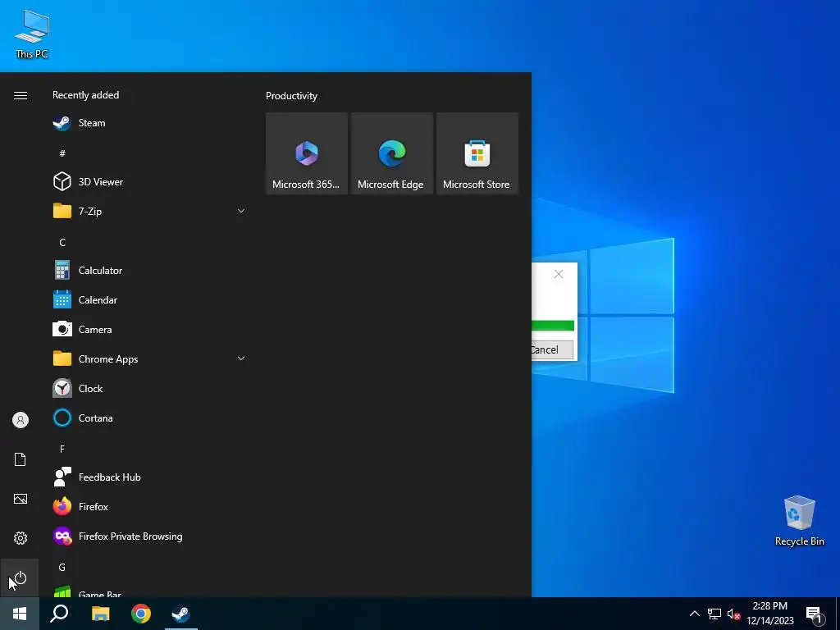Open the Microsoft Store tile
This screenshot has height=630, width=840.
coord(477,153)
